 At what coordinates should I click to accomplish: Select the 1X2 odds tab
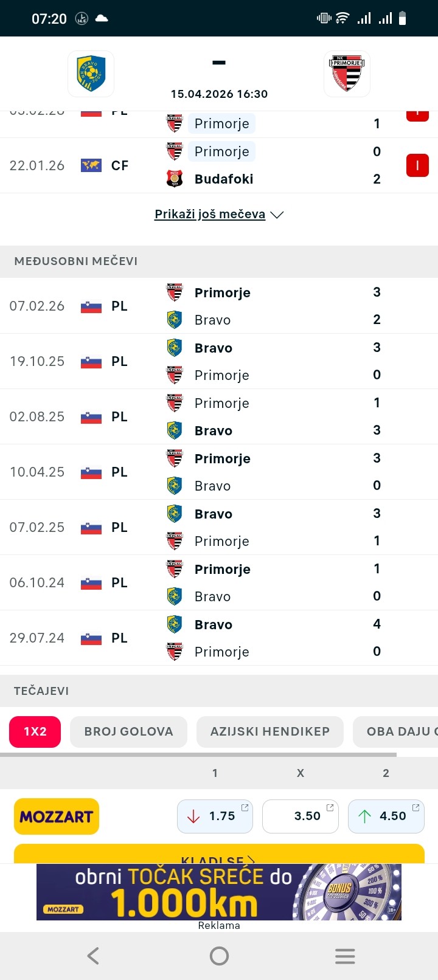35,731
